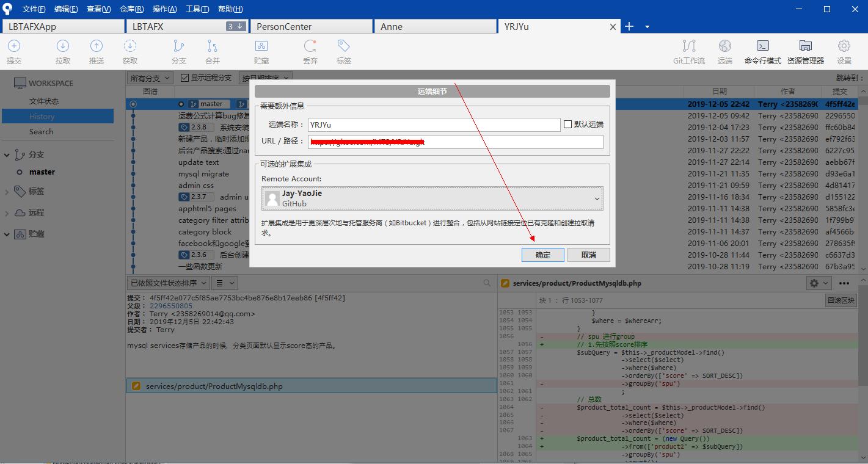Select Search in sidebar
Screen dimensions: 868x464
click(x=41, y=131)
